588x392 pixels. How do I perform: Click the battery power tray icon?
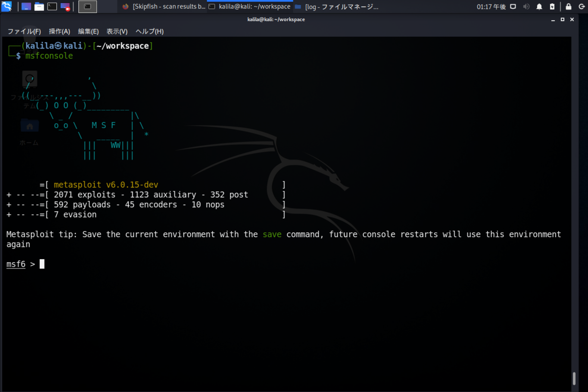point(552,7)
